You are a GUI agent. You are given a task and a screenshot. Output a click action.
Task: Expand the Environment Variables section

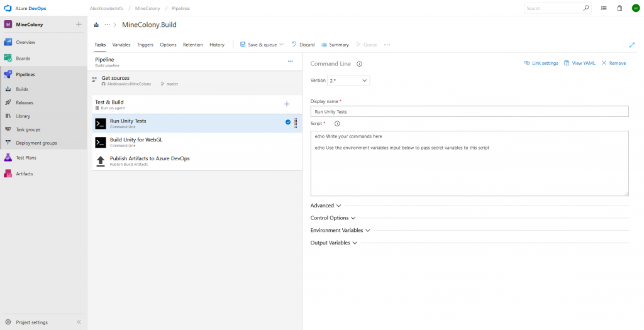click(x=340, y=231)
